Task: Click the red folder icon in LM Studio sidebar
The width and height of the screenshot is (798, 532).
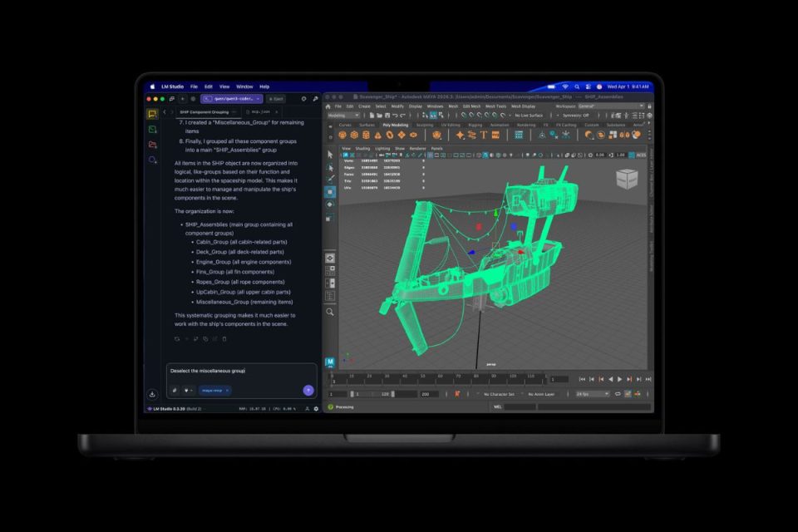Action: pos(152,145)
